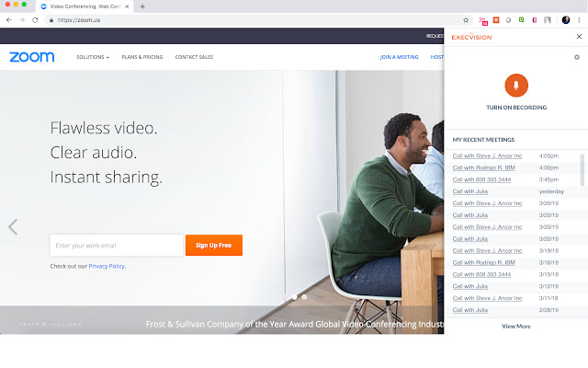Image resolution: width=588 pixels, height=368 pixels.
Task: Open Call with Rodrigo R, IBM 3/16/19
Action: (x=484, y=263)
